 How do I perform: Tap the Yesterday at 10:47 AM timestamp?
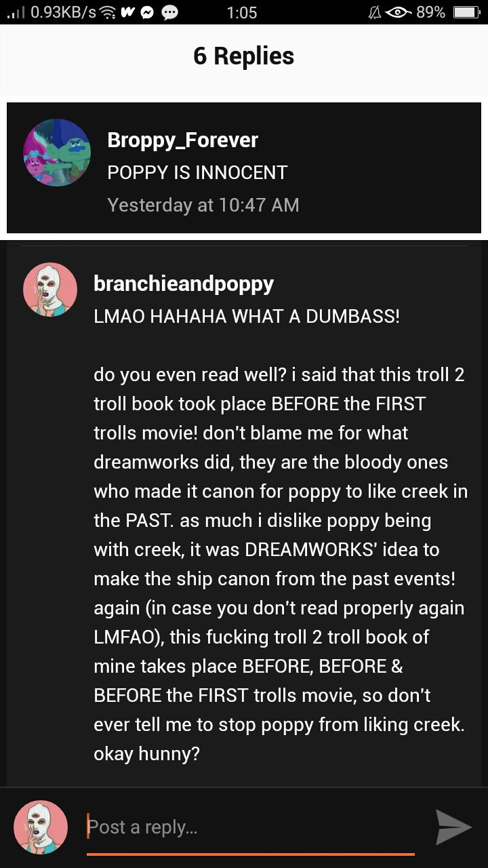click(x=203, y=205)
